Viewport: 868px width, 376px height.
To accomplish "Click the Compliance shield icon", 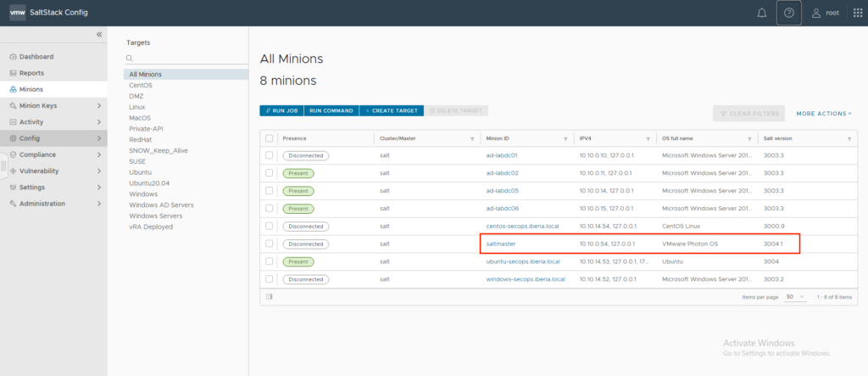I will tap(14, 154).
